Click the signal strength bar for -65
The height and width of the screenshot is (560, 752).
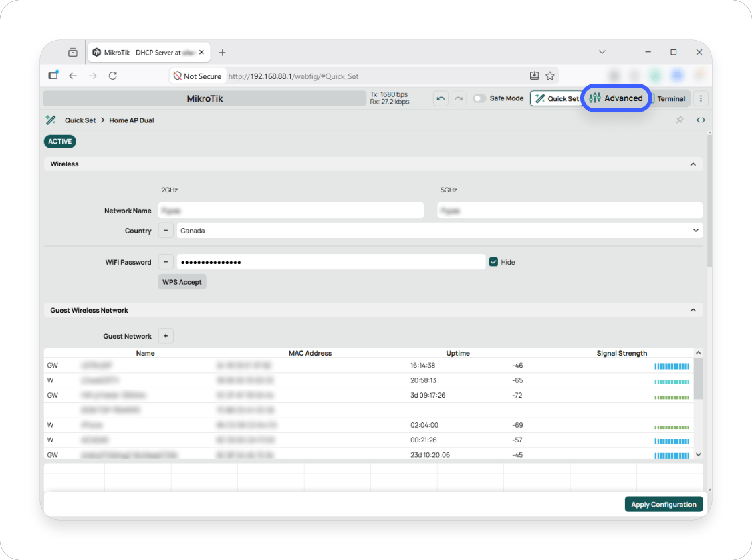[x=672, y=382]
